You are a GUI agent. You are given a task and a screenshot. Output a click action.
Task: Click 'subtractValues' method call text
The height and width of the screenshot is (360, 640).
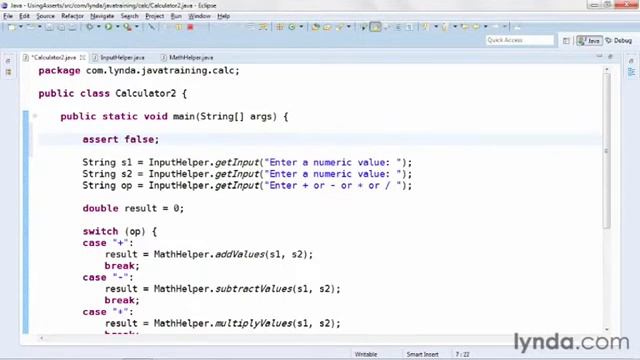253,289
